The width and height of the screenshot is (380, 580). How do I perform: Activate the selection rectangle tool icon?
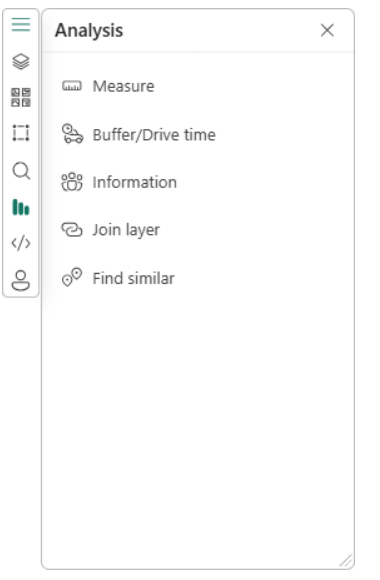tap(21, 133)
